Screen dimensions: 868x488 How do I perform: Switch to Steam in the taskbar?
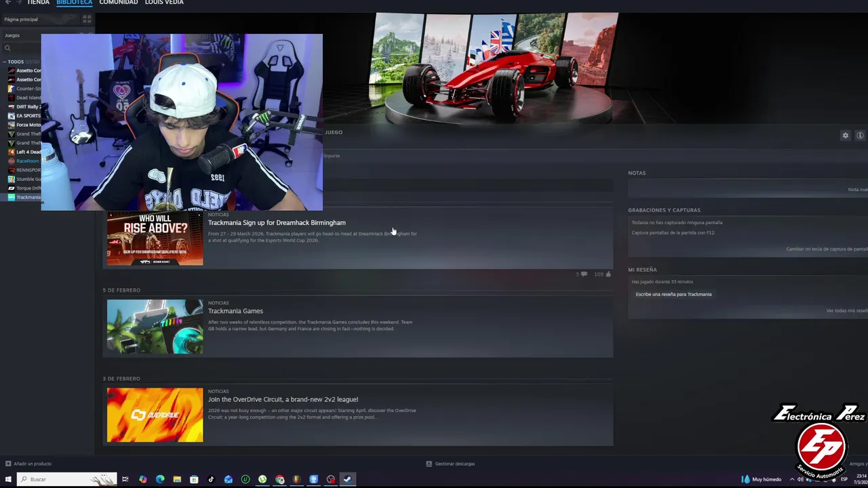(x=347, y=479)
